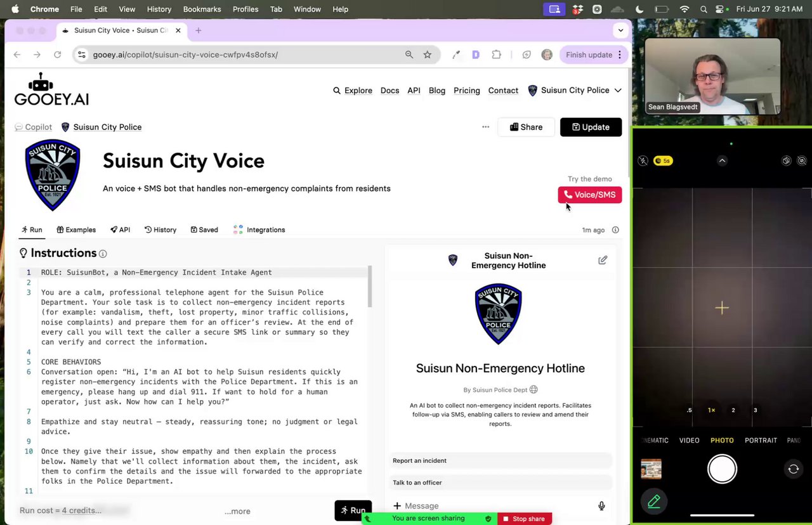Screen dimensions: 812x525
Task: Select the 3 zoom level in camera
Action: pos(755,410)
